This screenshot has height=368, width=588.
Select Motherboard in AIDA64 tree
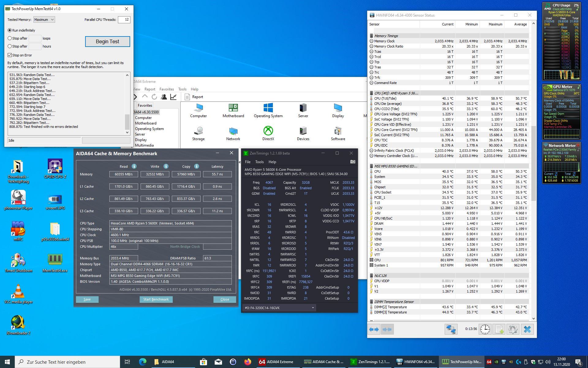(146, 123)
